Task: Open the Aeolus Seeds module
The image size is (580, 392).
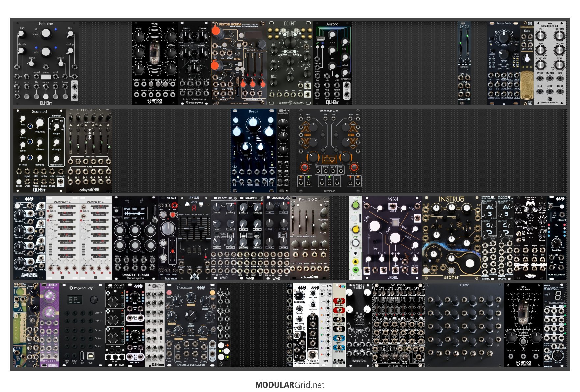Action: pyautogui.click(x=504, y=64)
